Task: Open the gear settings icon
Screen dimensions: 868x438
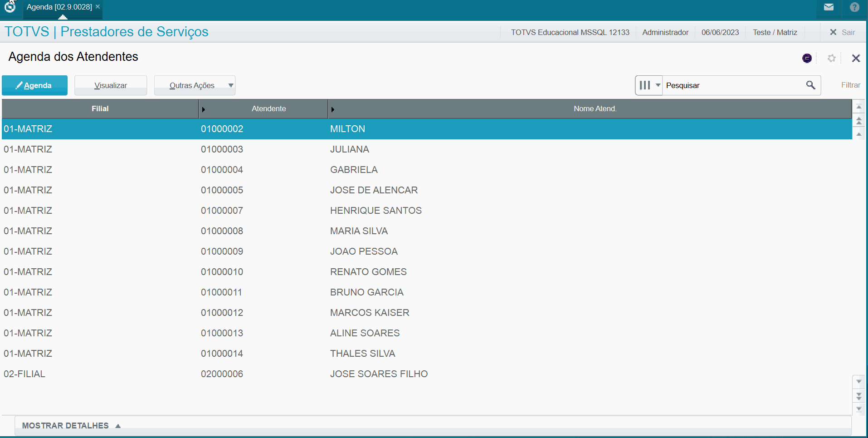Action: (x=831, y=58)
